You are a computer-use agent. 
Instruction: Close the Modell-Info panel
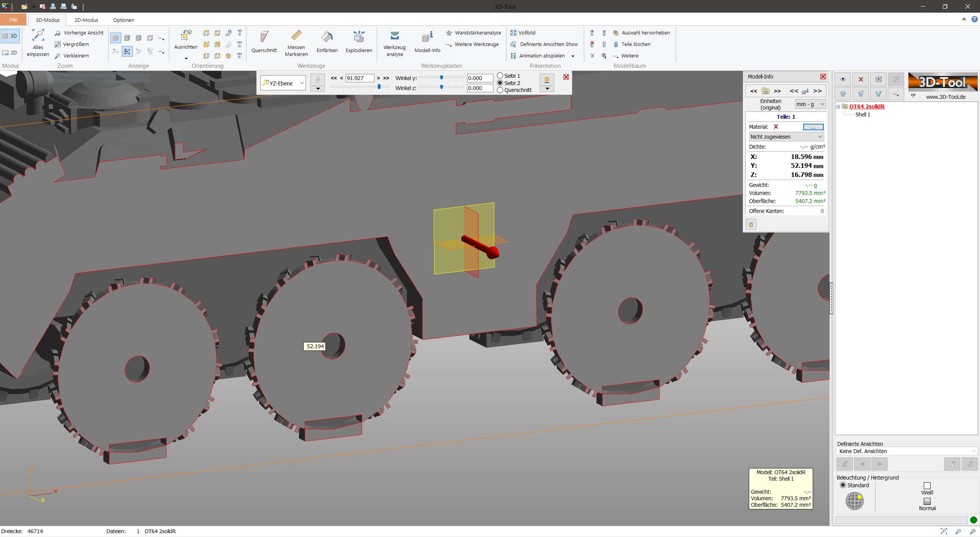click(823, 77)
